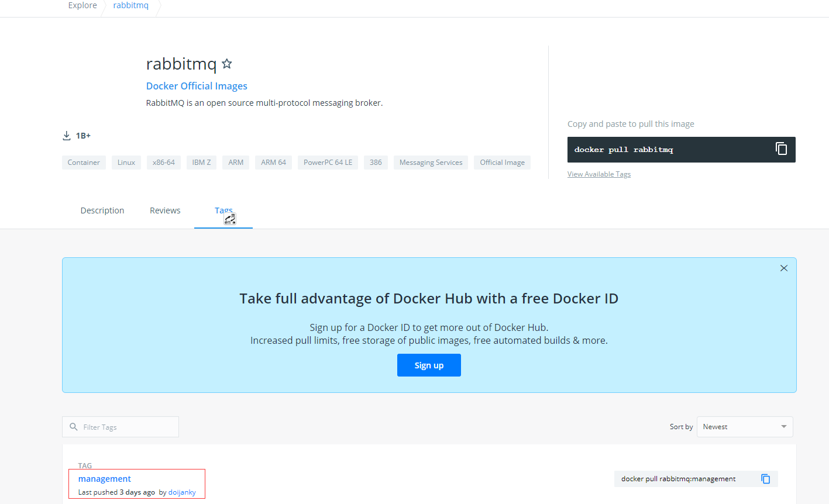Click the ARM 64 architecture chip
This screenshot has height=504, width=829.
click(273, 163)
